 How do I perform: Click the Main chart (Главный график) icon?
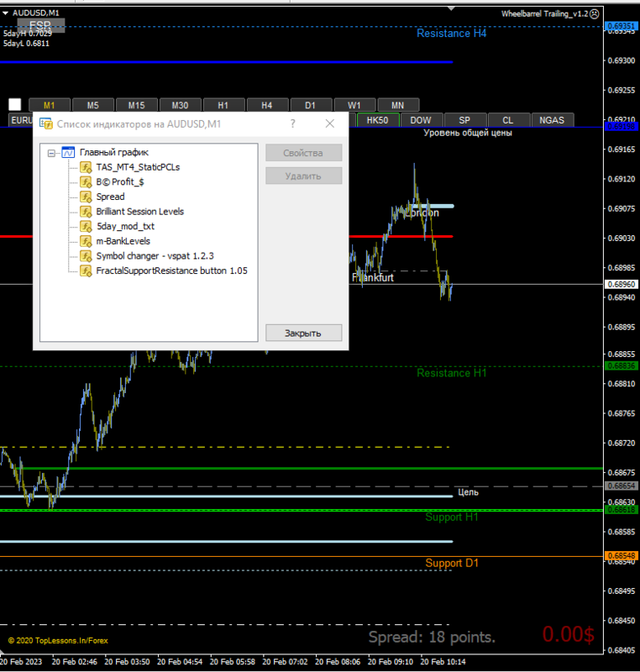[x=68, y=152]
